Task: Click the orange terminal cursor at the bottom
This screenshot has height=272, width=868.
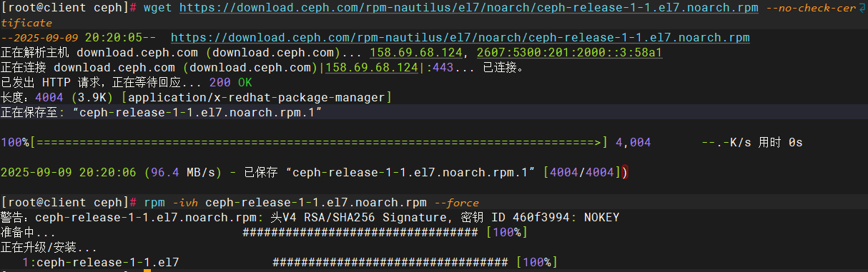Action: (x=147, y=271)
